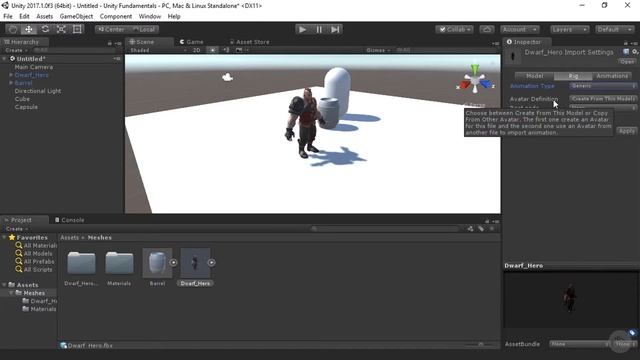Select the Scale tool in the toolbar

pyautogui.click(x=61, y=29)
